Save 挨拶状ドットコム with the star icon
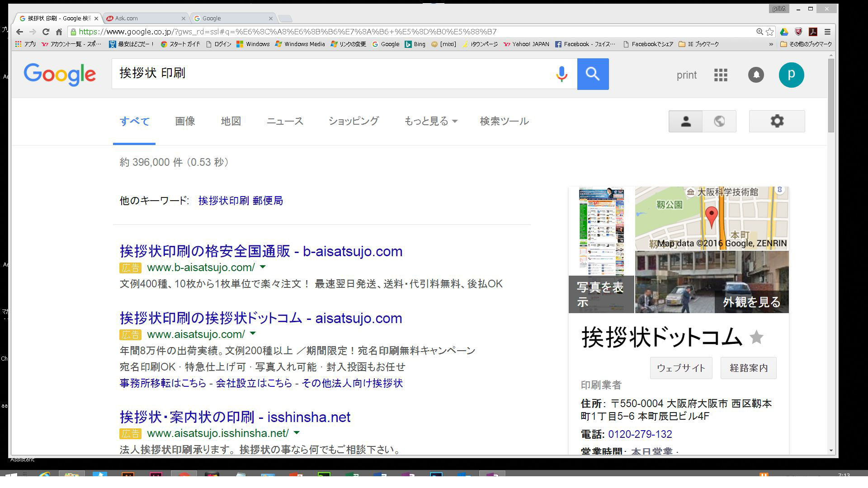Screen dimensions: 868x488 coord(756,337)
